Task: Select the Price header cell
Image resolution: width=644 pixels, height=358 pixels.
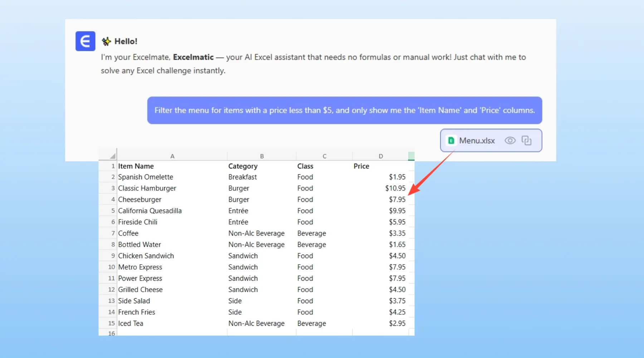Action: point(361,166)
